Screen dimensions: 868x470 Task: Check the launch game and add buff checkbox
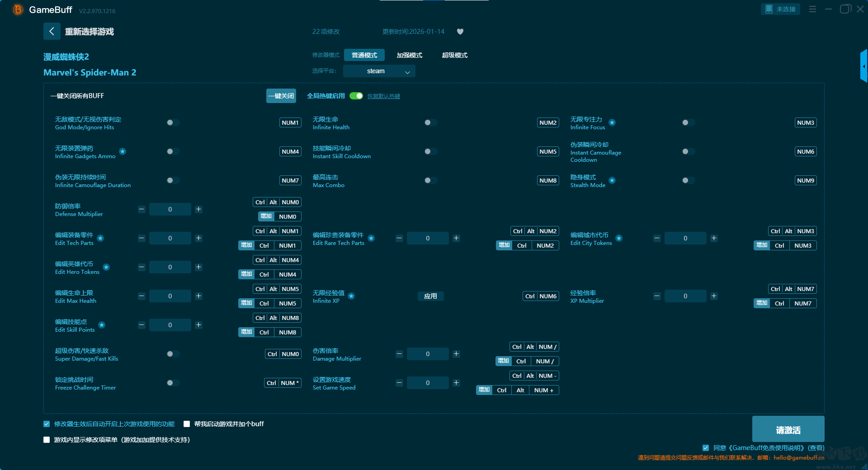[187, 424]
